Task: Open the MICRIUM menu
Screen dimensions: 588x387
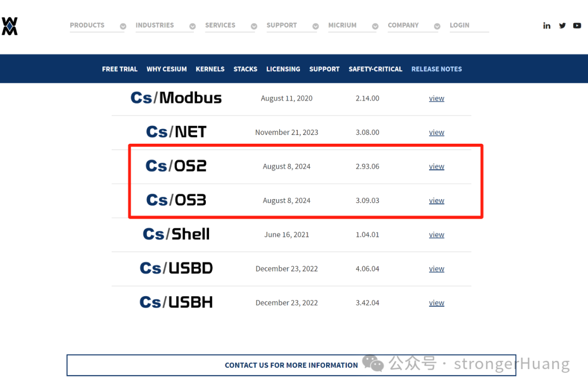Action: click(342, 25)
